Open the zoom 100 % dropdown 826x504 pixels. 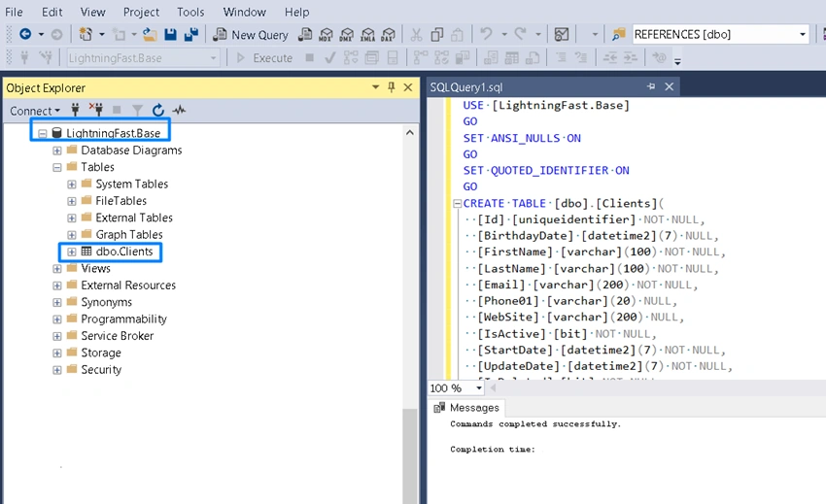[x=479, y=388]
